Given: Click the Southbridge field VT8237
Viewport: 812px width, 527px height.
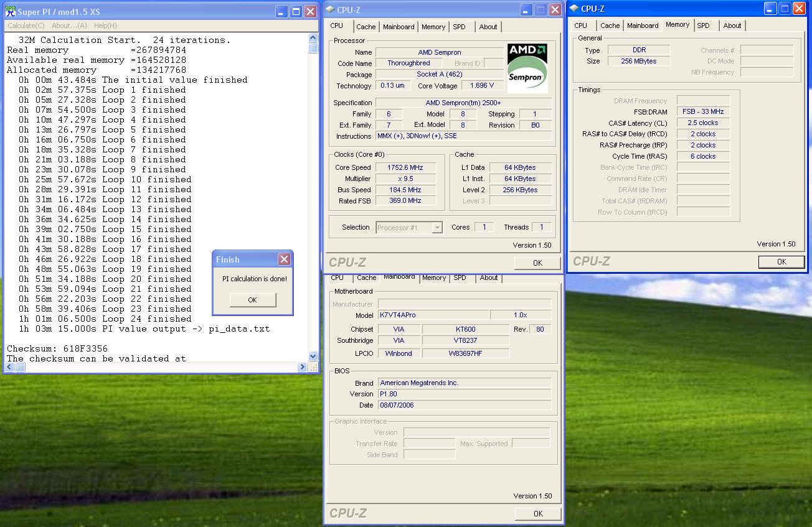Looking at the screenshot, I should pos(466,340).
